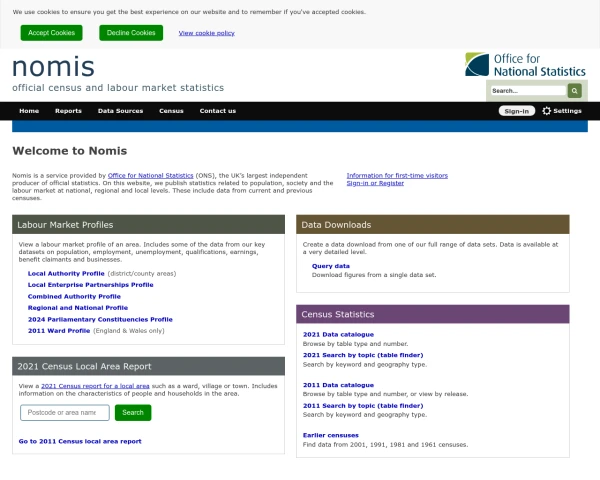Click the Welcome to Nomis heading
This screenshot has height=480, width=600.
click(70, 151)
